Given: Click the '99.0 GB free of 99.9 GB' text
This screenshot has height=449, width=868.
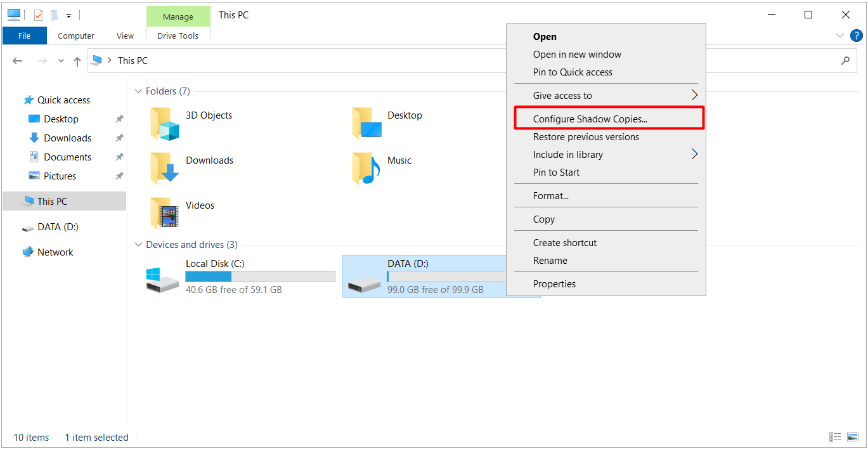Looking at the screenshot, I should click(436, 290).
